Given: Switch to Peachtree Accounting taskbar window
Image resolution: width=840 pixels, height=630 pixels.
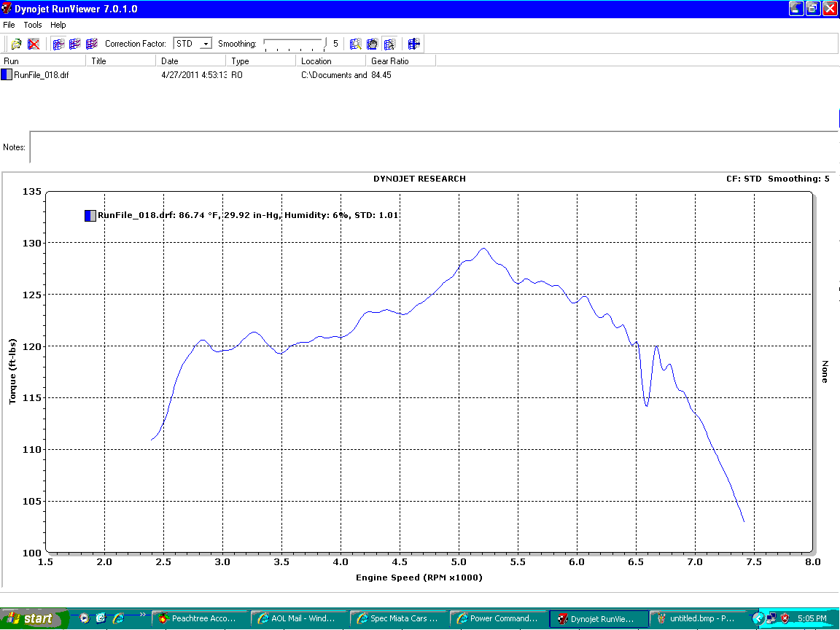Looking at the screenshot, I should (x=200, y=618).
